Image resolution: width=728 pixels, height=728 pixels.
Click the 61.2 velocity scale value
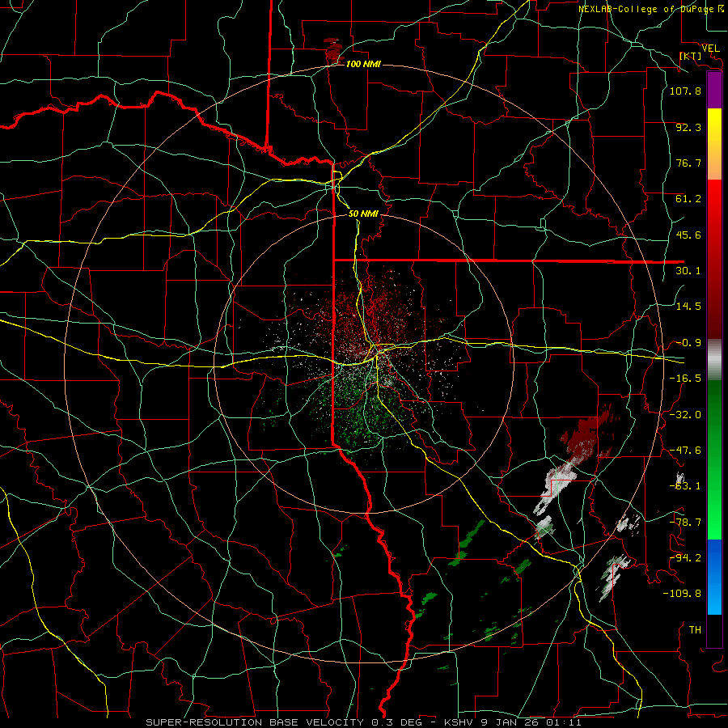(x=688, y=199)
